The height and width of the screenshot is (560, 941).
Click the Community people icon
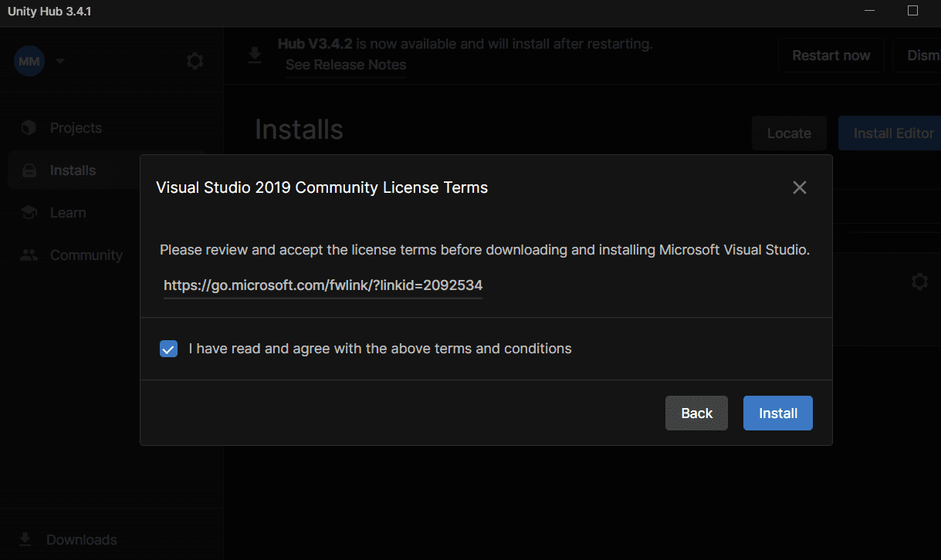(29, 255)
